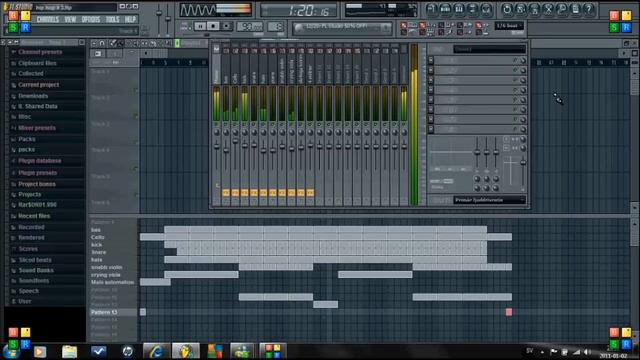Screen dimensions: 640x360
Task: Open the HP icon in the taskbar
Action: click(x=127, y=351)
